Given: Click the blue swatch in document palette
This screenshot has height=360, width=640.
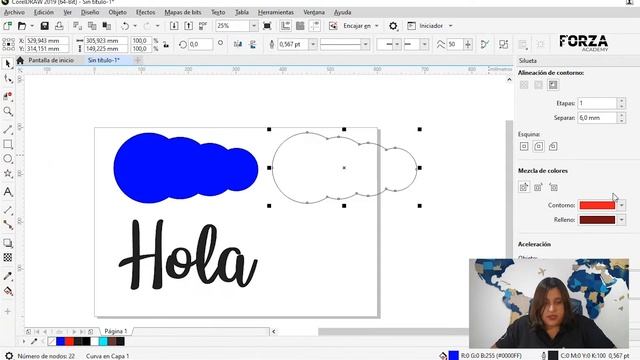Looking at the screenshot, I should click(x=60, y=341).
